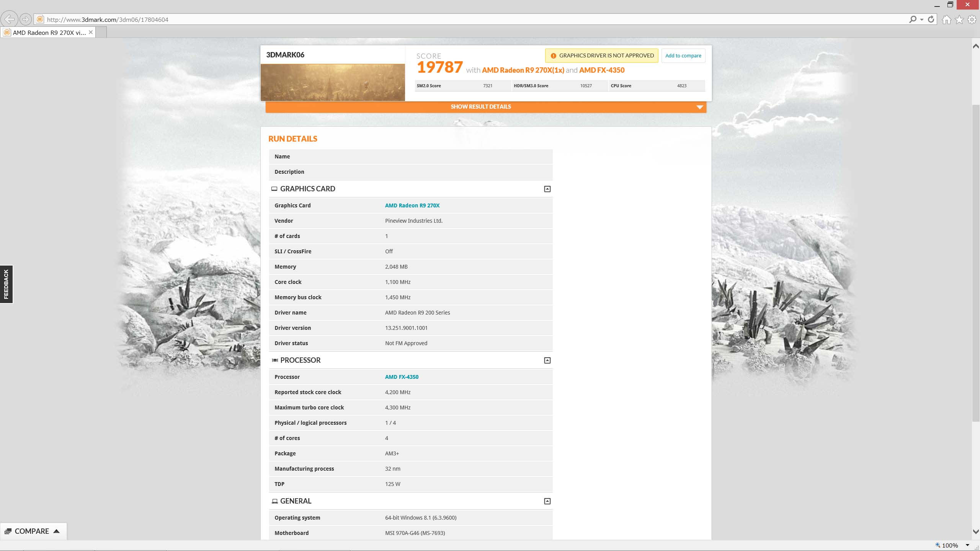Open the AMD Radeon R9 270X graphics card link
The width and height of the screenshot is (980, 551).
412,205
